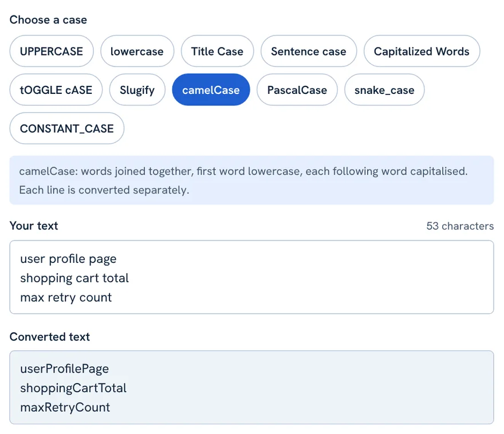Click the 'Your text' label
This screenshot has height=434, width=504.
[34, 226]
